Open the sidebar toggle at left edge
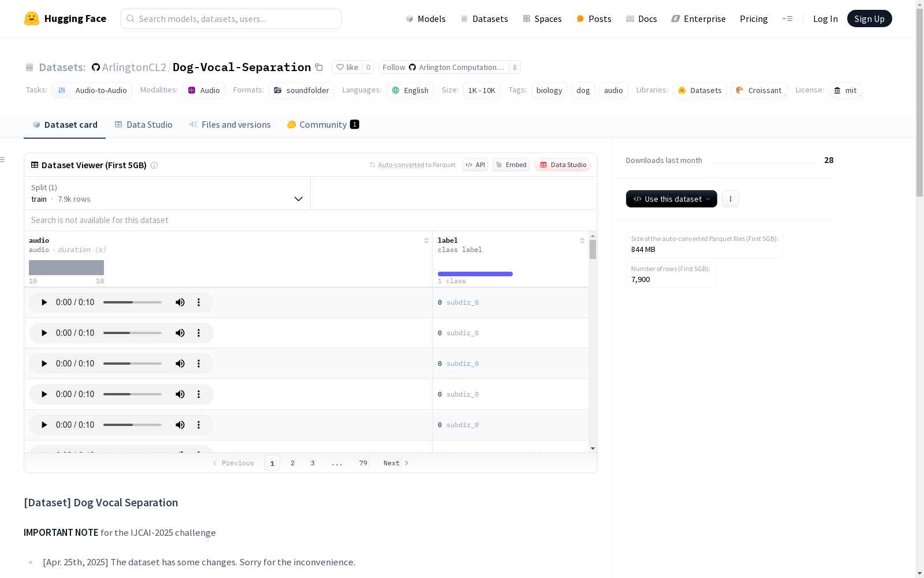 (x=3, y=160)
